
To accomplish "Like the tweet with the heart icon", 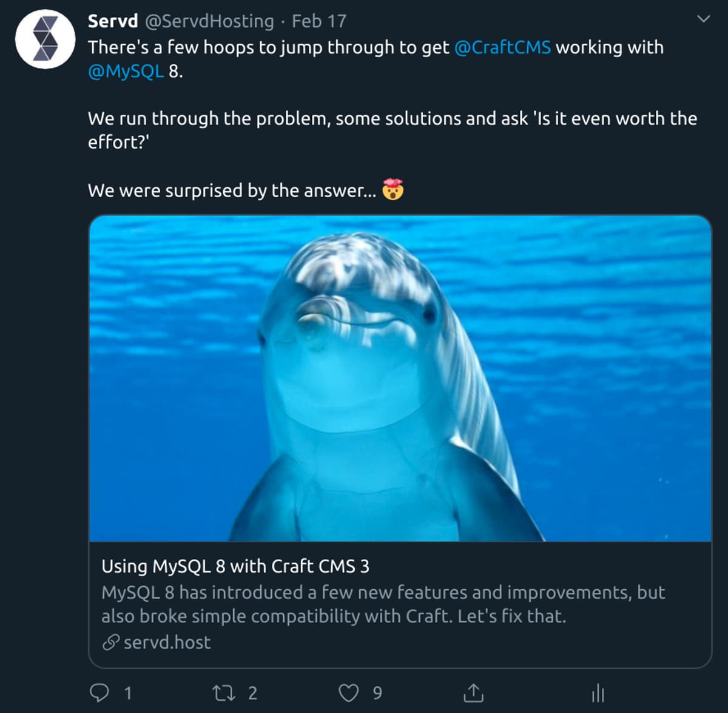I will (x=348, y=692).
